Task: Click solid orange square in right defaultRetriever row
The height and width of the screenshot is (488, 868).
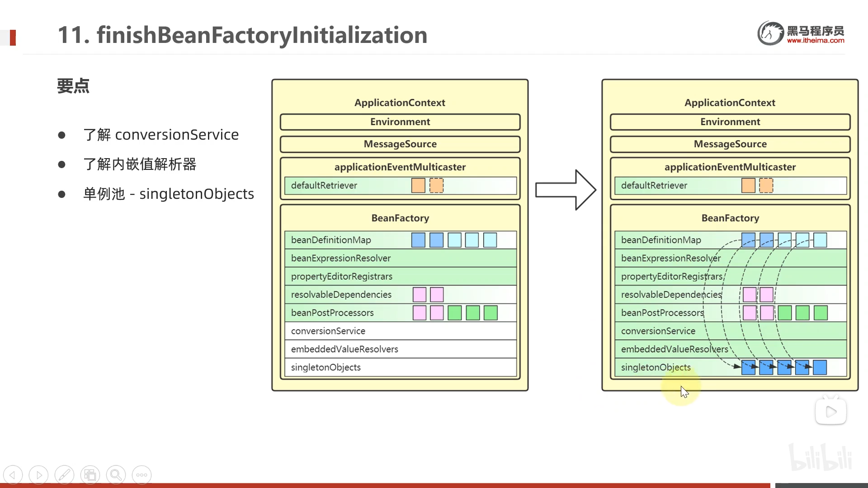Action: 748,185
